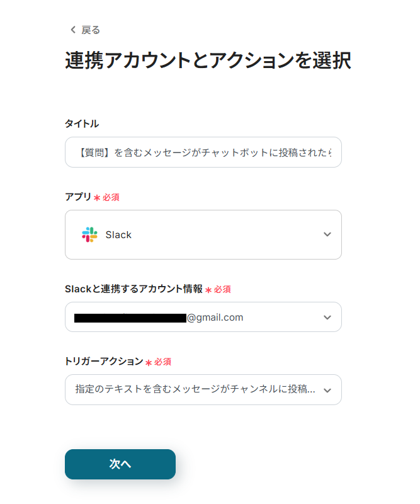Click the 連携アカウントとアクションを選択 heading

(x=208, y=60)
